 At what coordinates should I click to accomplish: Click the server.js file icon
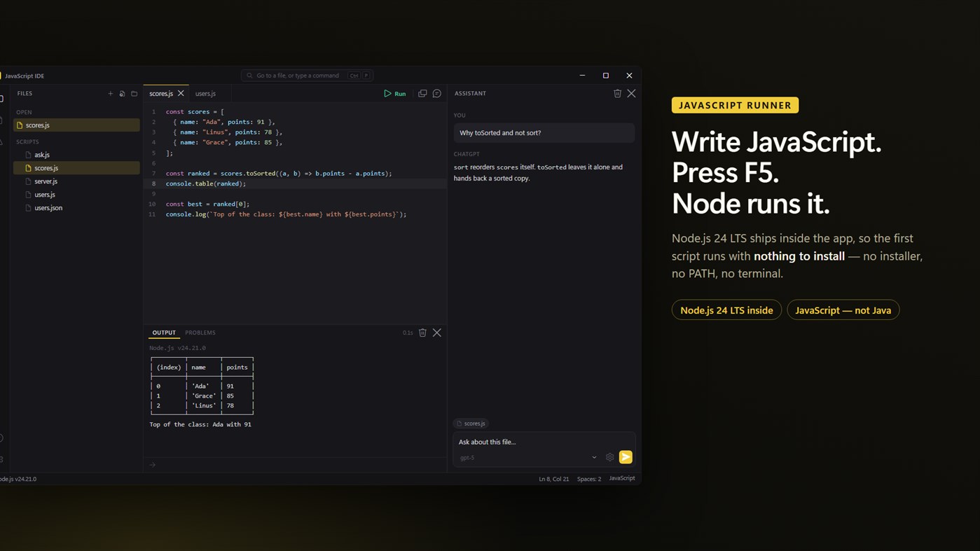click(28, 181)
